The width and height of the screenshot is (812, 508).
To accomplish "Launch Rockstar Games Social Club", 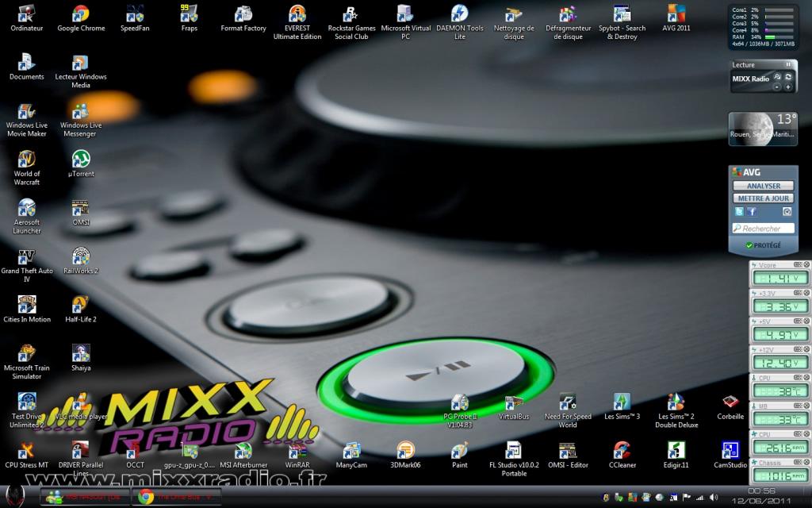I will click(x=351, y=22).
